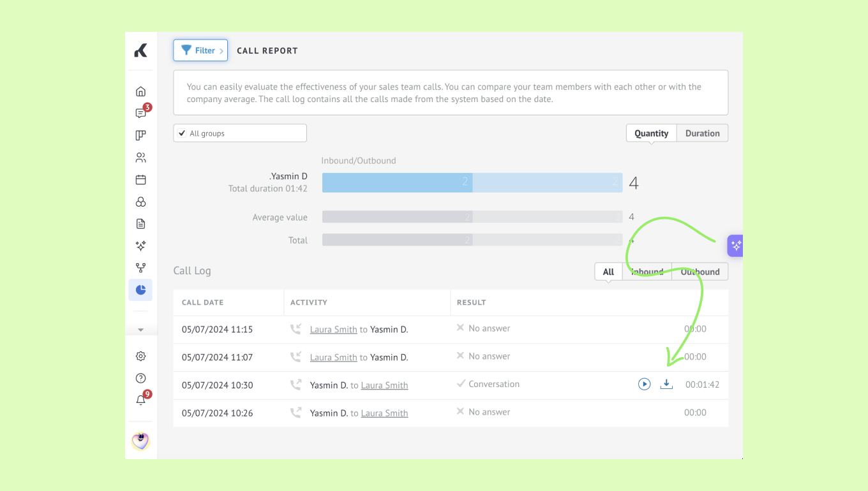Open messages icon with badge 3
Screen dimensions: 868x491
coord(140,113)
